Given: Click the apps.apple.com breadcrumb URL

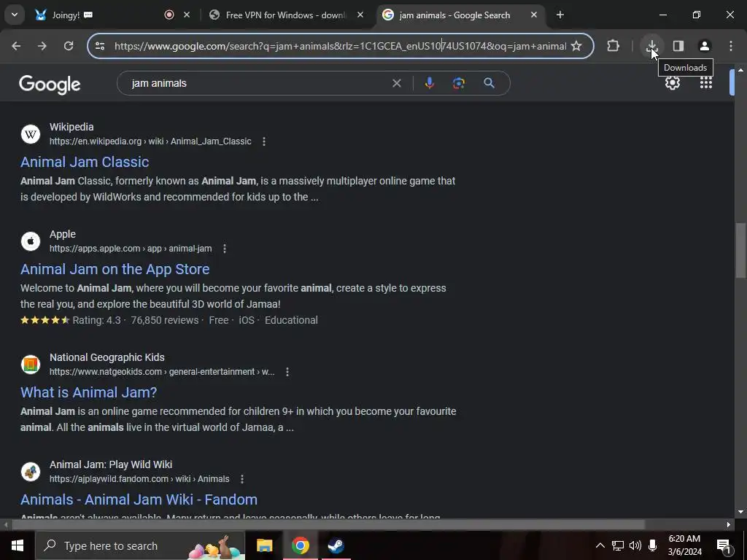Looking at the screenshot, I should [131, 249].
